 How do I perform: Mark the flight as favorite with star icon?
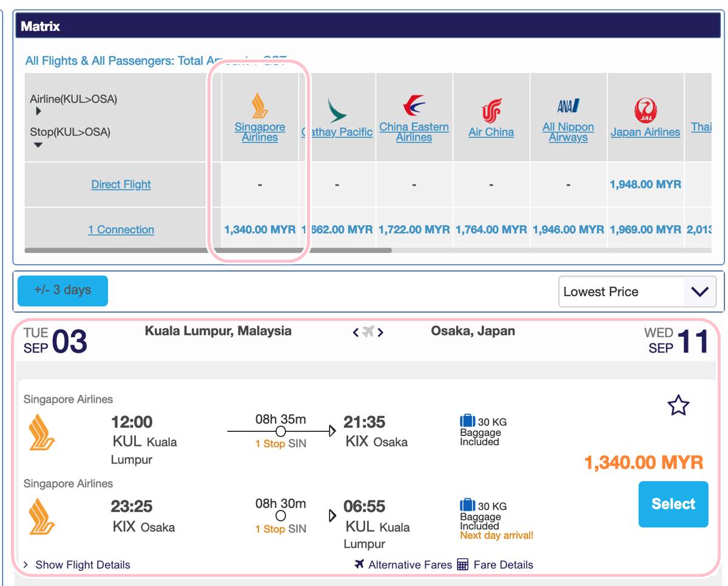point(678,405)
